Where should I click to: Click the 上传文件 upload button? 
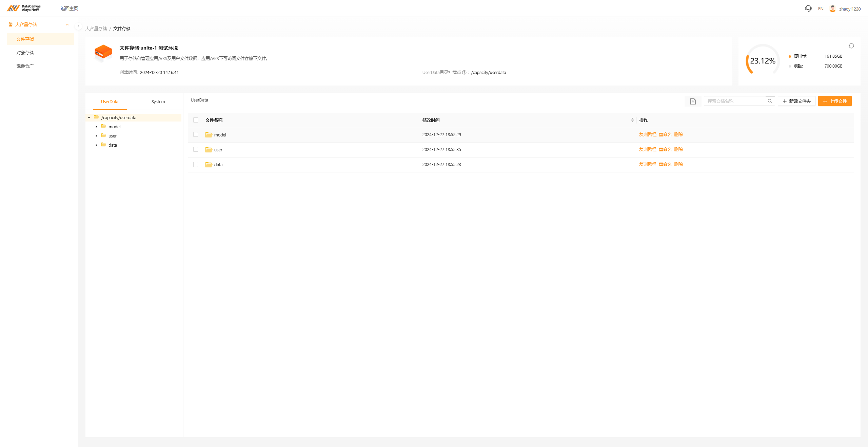(x=834, y=101)
